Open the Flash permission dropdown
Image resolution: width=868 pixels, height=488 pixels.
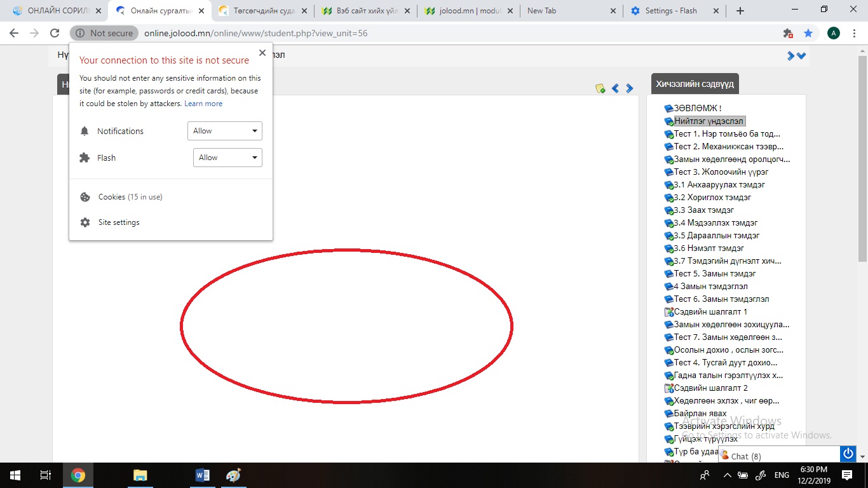coord(227,158)
